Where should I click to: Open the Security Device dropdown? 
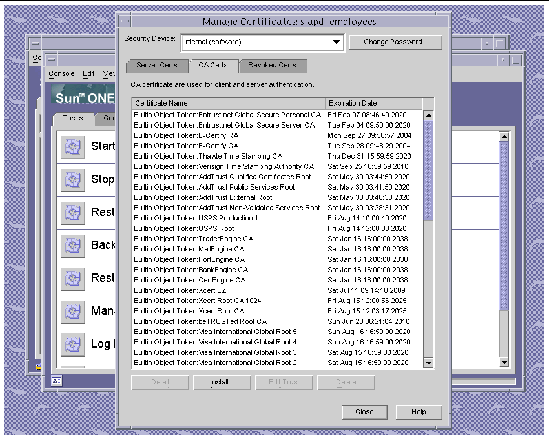262,42
